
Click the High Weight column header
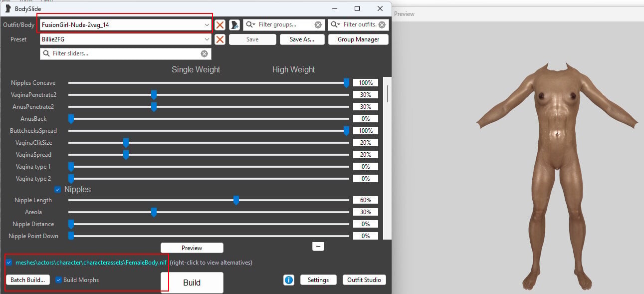[x=294, y=70]
